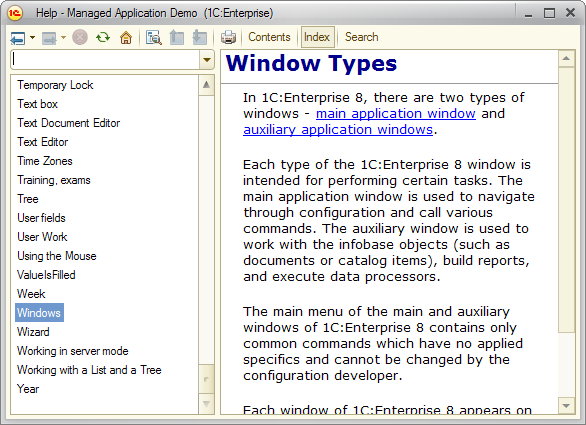Click the Stop loading icon
This screenshot has height=425, width=586.
coord(80,37)
